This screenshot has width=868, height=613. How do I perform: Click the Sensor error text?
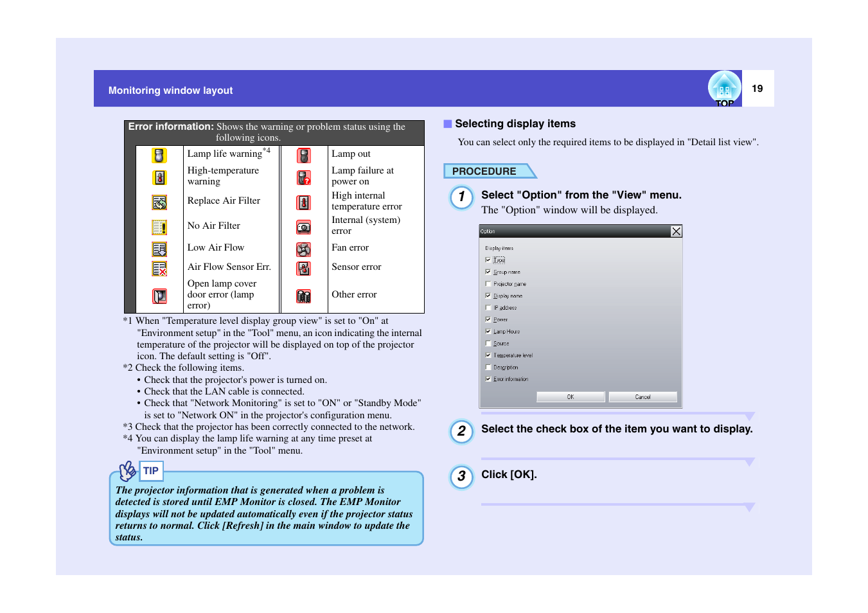pyautogui.click(x=357, y=267)
